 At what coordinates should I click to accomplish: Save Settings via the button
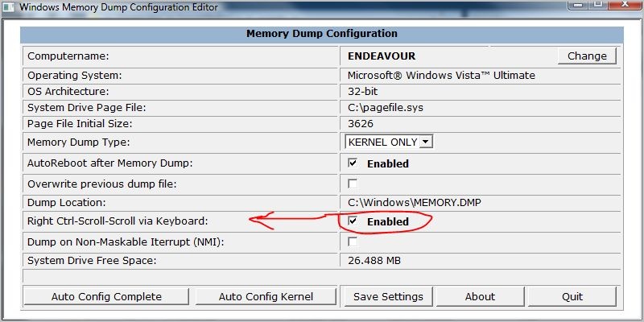click(388, 296)
